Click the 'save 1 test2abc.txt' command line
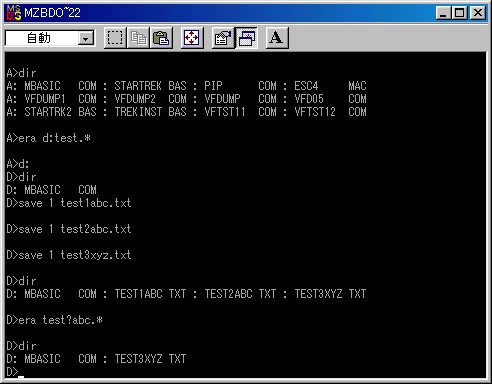492x384 pixels. point(69,229)
